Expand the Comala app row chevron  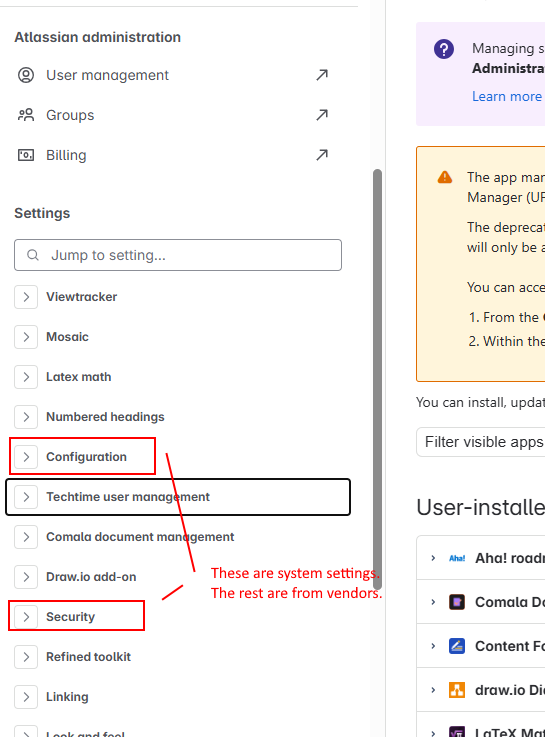(433, 602)
